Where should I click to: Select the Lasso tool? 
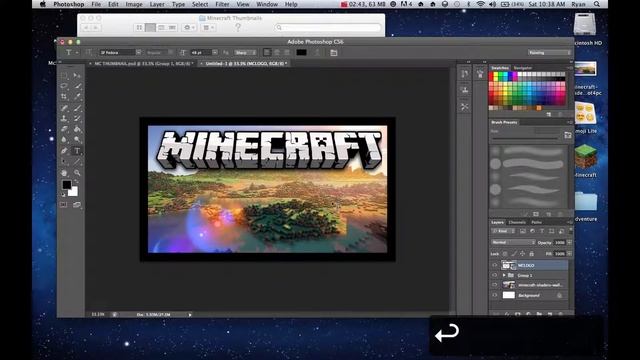click(x=64, y=86)
